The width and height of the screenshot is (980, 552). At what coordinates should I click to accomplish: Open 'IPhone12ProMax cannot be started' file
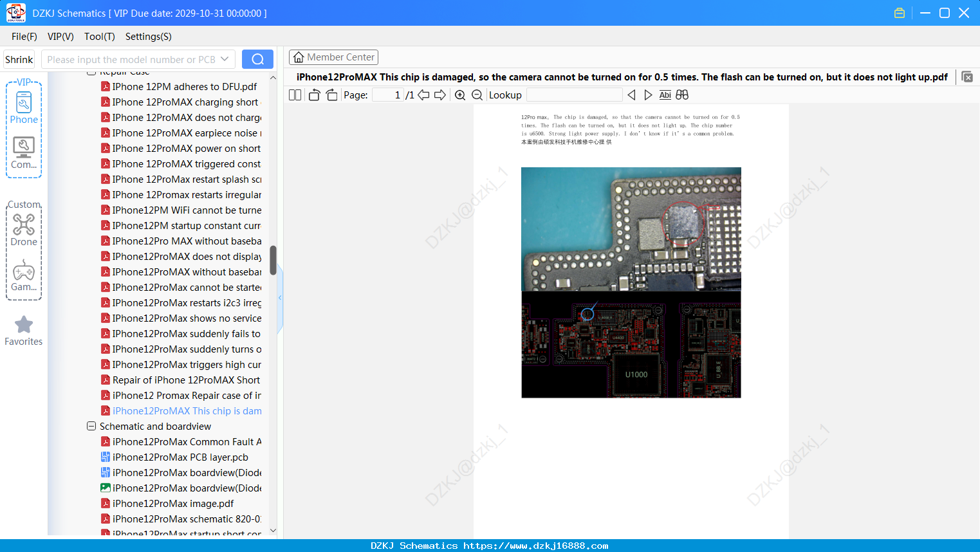pos(181,288)
